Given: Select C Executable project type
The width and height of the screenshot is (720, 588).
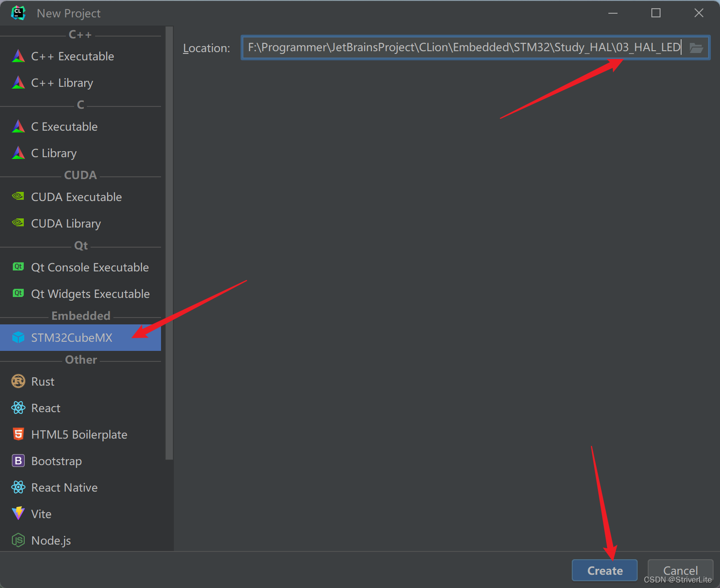Looking at the screenshot, I should 80,126.
